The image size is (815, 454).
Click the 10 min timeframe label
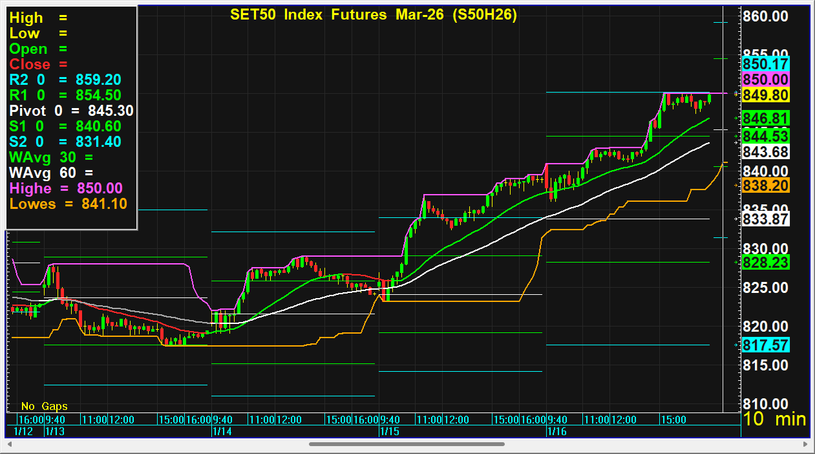tap(774, 420)
